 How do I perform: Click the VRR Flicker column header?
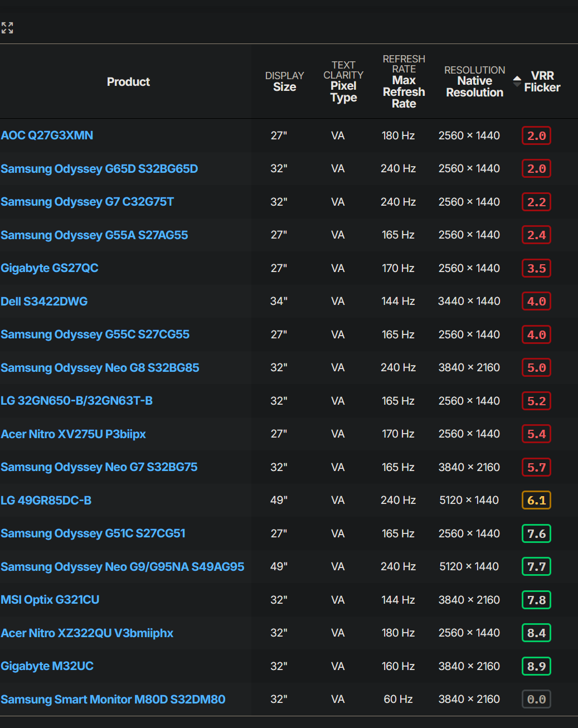[x=542, y=81]
